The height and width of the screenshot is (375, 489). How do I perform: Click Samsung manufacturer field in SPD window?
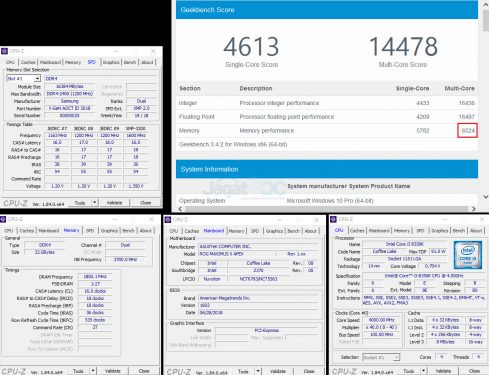(70, 101)
